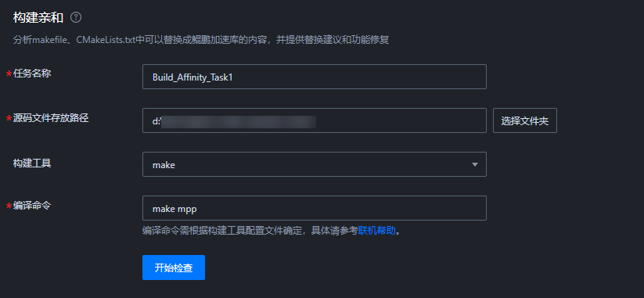Click the hint text below the 编译命令 field
644x298 pixels.
tap(272, 231)
